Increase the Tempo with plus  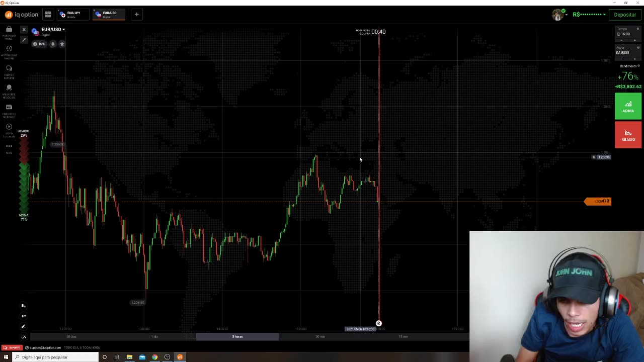pyautogui.click(x=634, y=40)
